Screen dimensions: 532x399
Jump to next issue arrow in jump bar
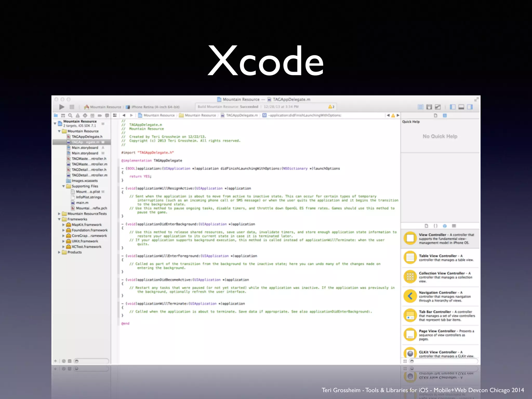coord(398,115)
